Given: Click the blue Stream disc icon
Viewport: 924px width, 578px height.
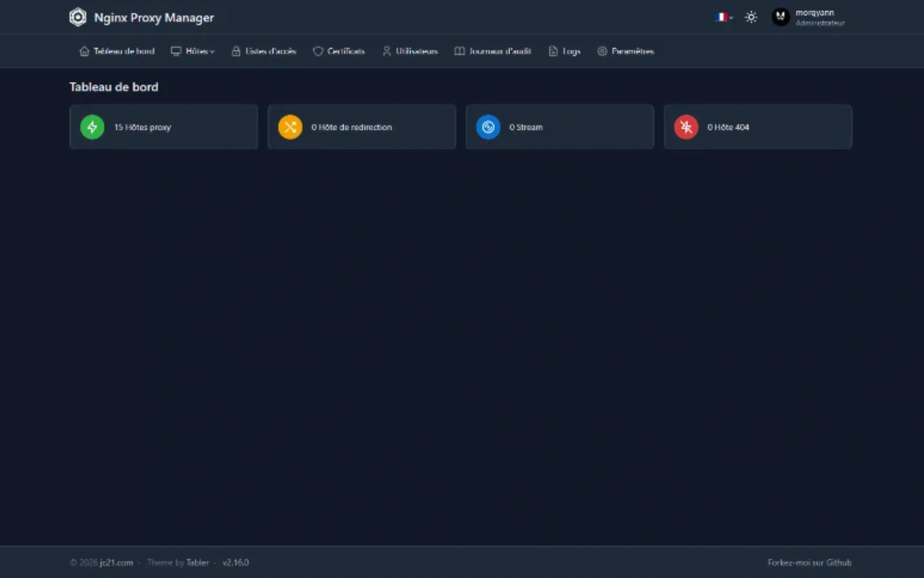Looking at the screenshot, I should [488, 127].
